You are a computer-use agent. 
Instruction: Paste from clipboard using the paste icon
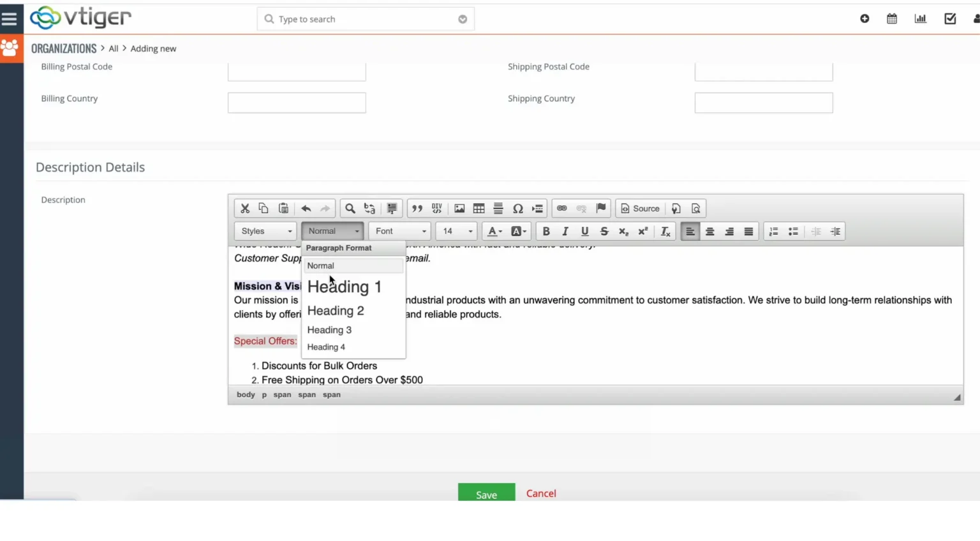[x=283, y=208]
